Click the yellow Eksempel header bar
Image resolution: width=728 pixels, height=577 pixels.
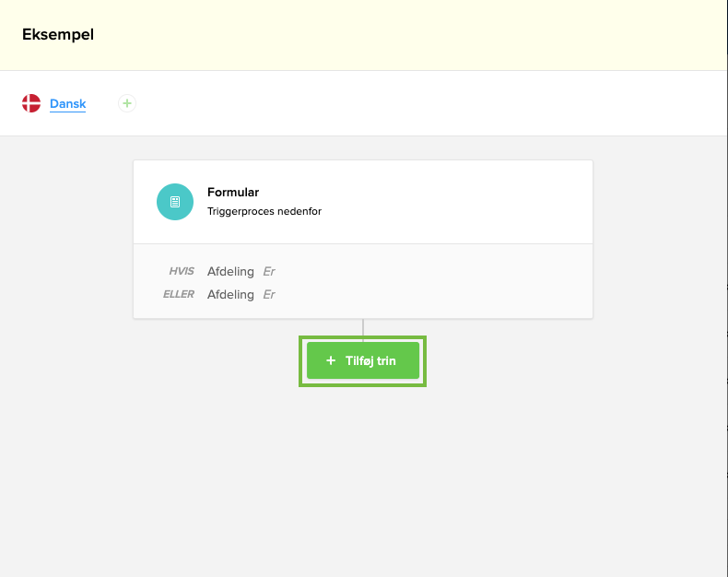click(415, 35)
